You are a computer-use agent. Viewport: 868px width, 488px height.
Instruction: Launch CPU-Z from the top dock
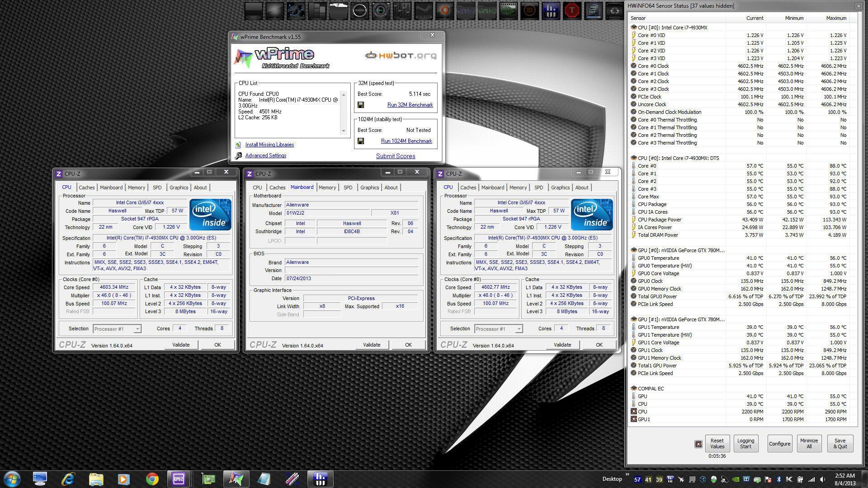click(466, 11)
